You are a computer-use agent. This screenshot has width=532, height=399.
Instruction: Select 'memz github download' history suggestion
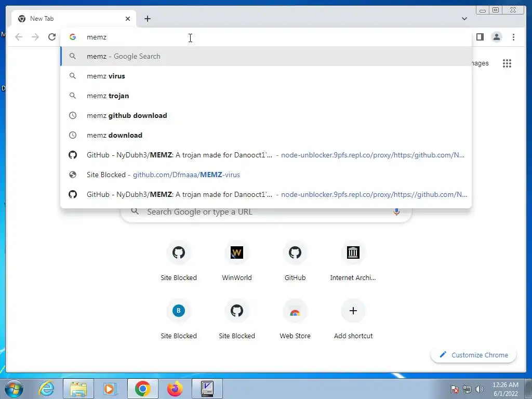coord(266,115)
